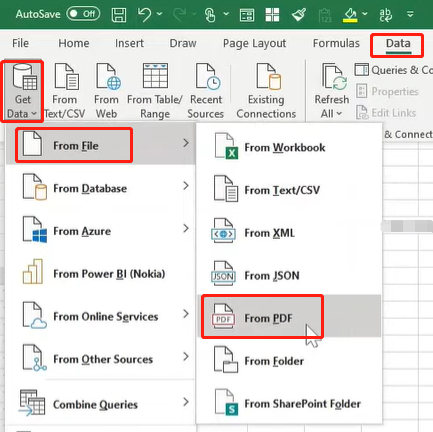Expand From Other Sources submenu chevron
Viewport: 433px width, 432px height.
(x=186, y=356)
